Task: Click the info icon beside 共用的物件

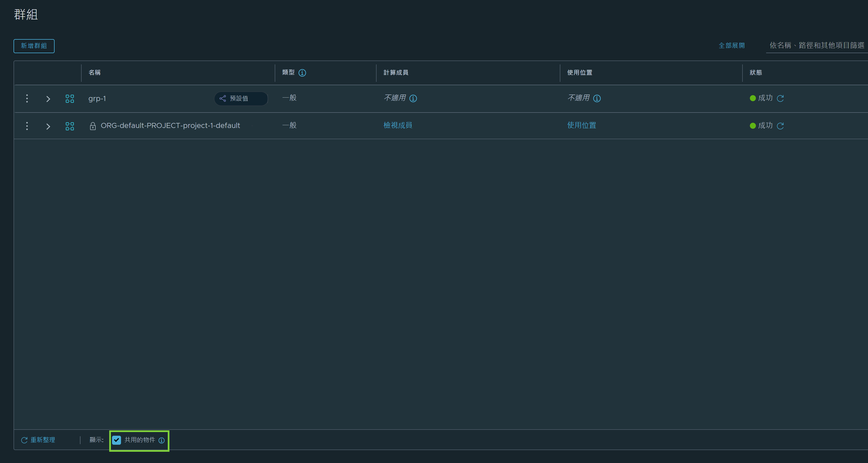Action: [x=161, y=440]
